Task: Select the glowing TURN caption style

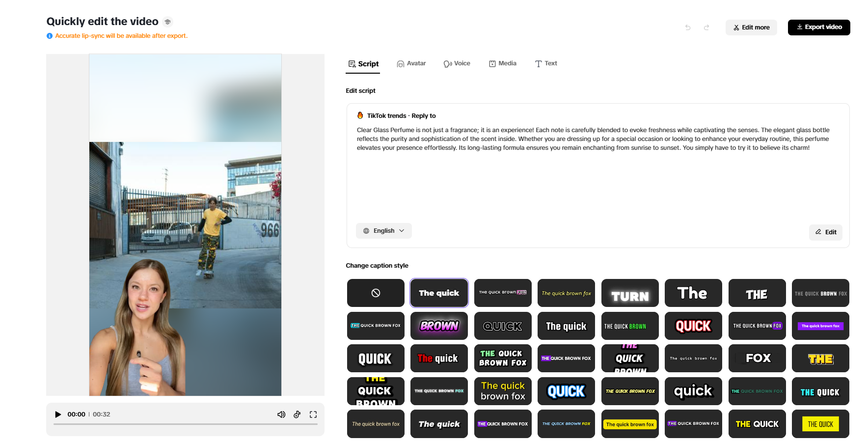Action: (x=630, y=293)
